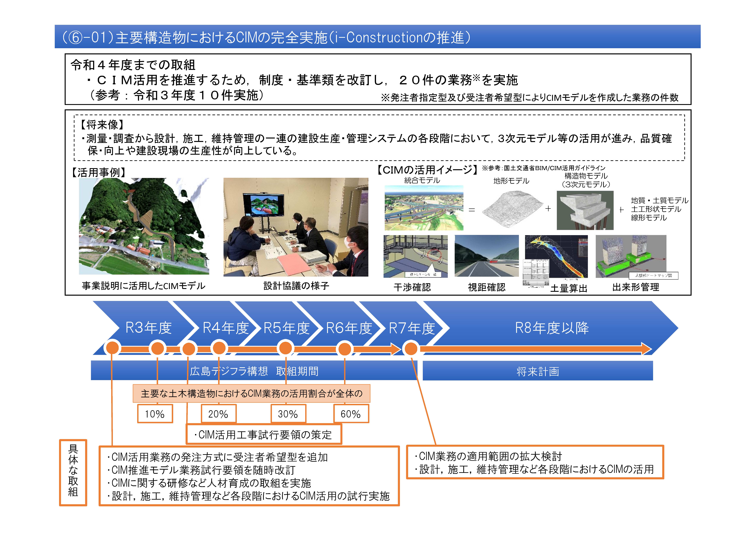The width and height of the screenshot is (756, 535).
Task: Open the 統合モデル image
Action: [x=424, y=208]
